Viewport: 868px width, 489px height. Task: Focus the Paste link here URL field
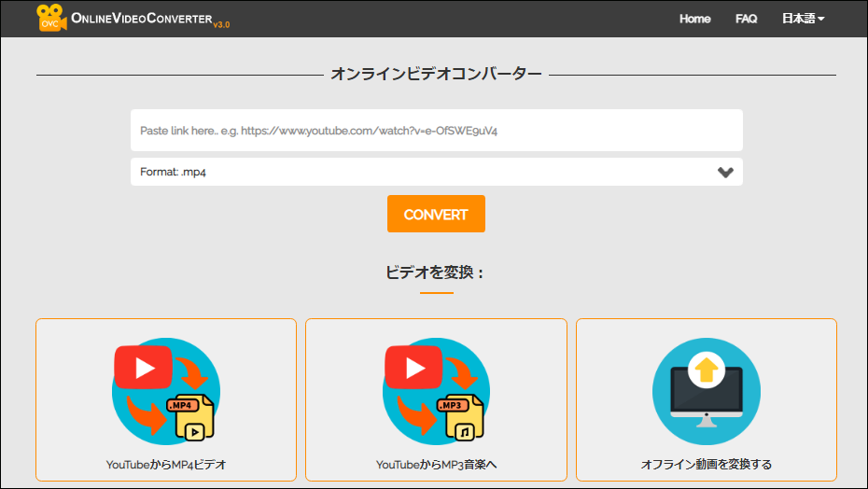[x=436, y=130]
